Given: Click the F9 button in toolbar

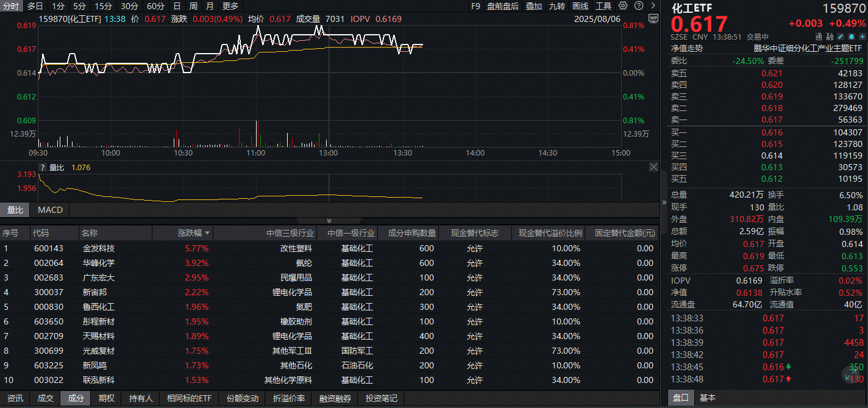Looking at the screenshot, I should tap(475, 6).
